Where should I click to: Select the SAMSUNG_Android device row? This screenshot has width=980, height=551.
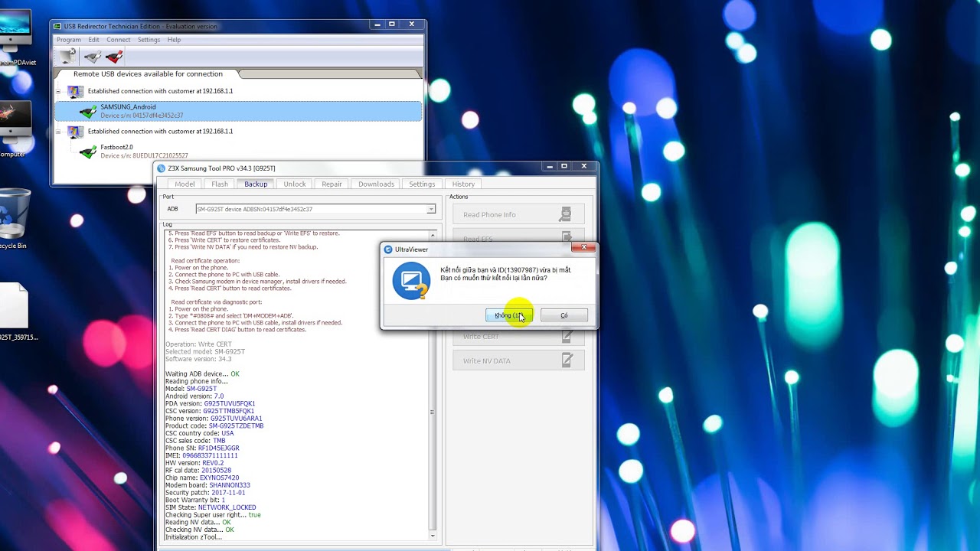(x=238, y=112)
